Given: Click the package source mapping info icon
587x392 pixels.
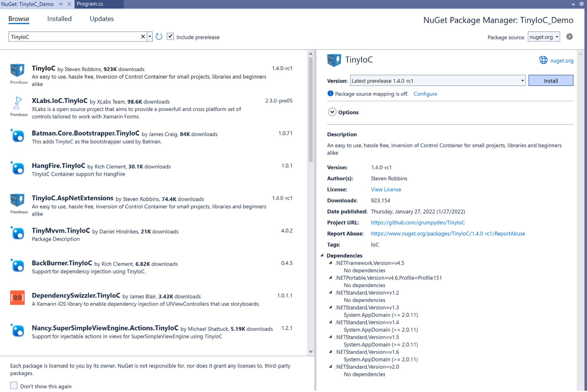Looking at the screenshot, I should [x=330, y=93].
